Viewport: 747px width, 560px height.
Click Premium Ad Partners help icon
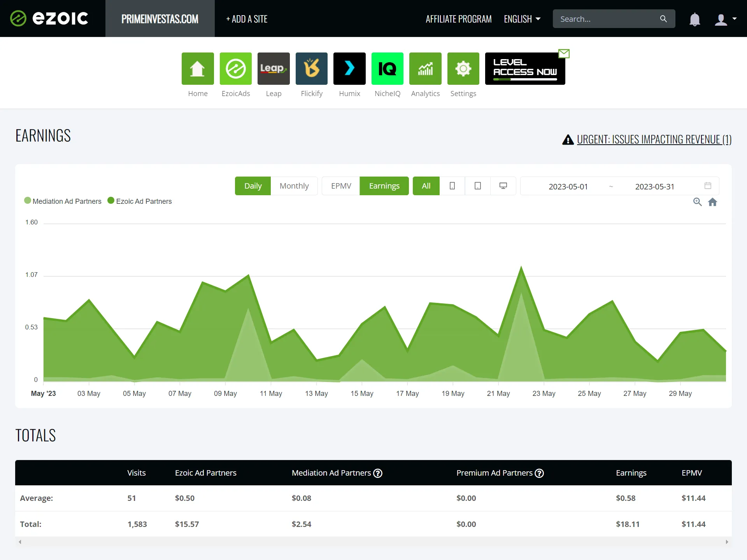(x=539, y=473)
